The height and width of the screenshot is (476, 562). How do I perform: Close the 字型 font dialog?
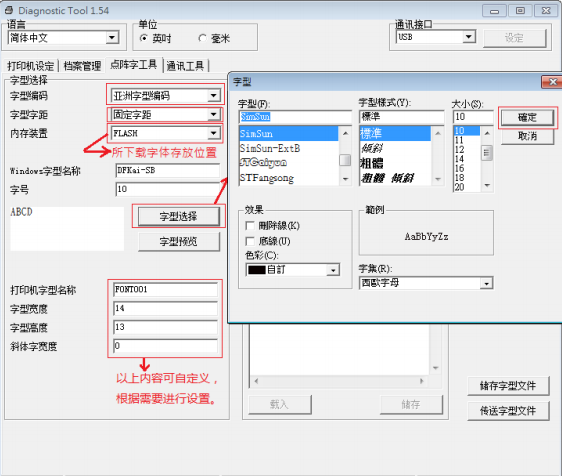[x=552, y=82]
